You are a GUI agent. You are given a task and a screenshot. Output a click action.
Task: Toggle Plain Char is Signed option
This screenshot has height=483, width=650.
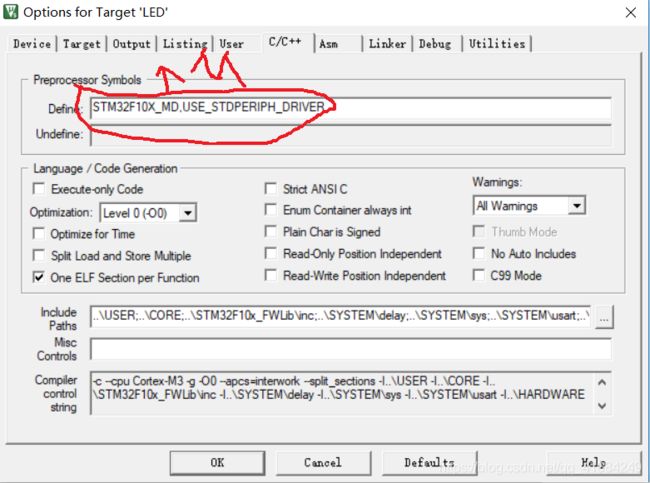(x=272, y=232)
